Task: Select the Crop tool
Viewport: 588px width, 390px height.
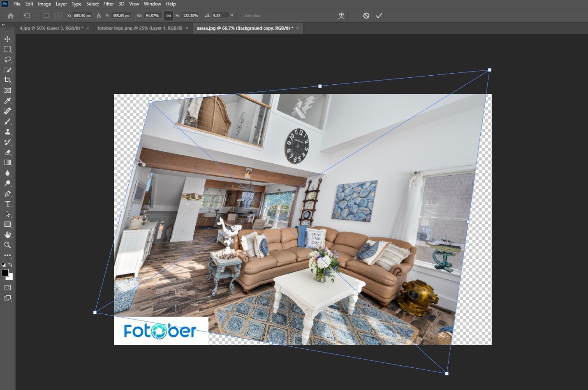Action: click(x=7, y=80)
